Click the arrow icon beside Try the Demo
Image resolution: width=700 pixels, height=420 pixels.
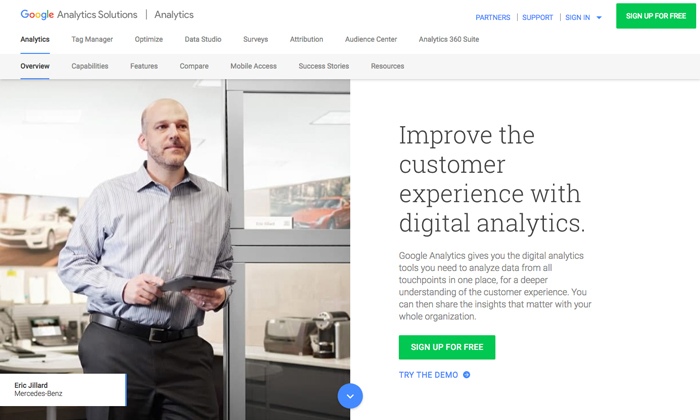pos(467,375)
